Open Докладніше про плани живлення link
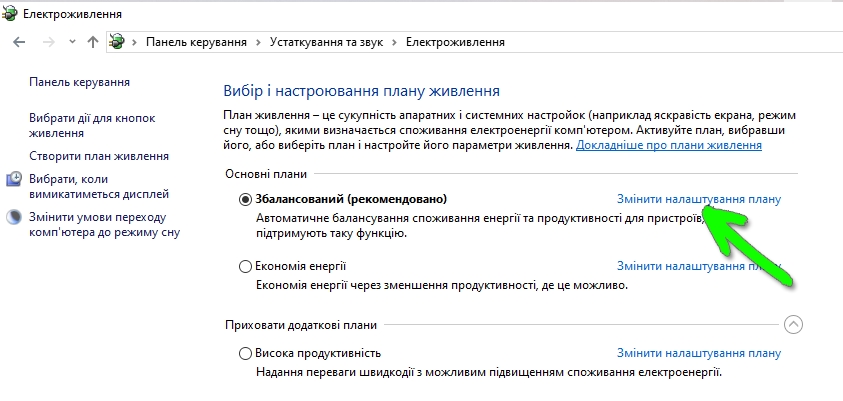The height and width of the screenshot is (401, 843). pyautogui.click(x=669, y=145)
